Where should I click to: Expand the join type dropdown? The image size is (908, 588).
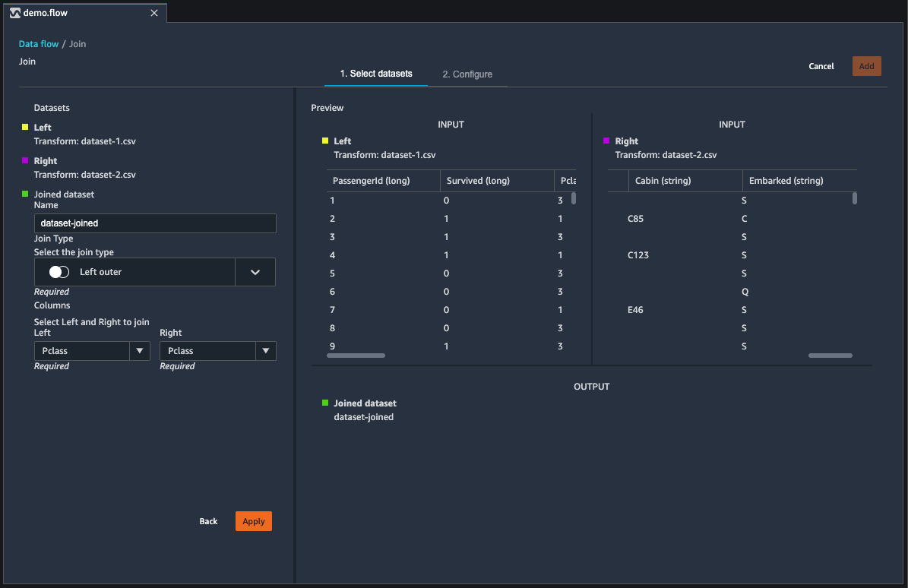(x=255, y=271)
